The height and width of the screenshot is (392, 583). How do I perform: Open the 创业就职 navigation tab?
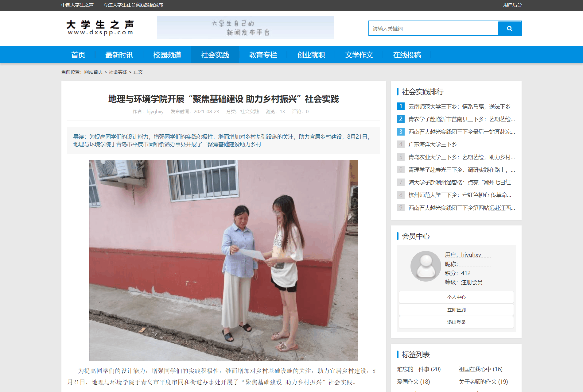pyautogui.click(x=311, y=55)
